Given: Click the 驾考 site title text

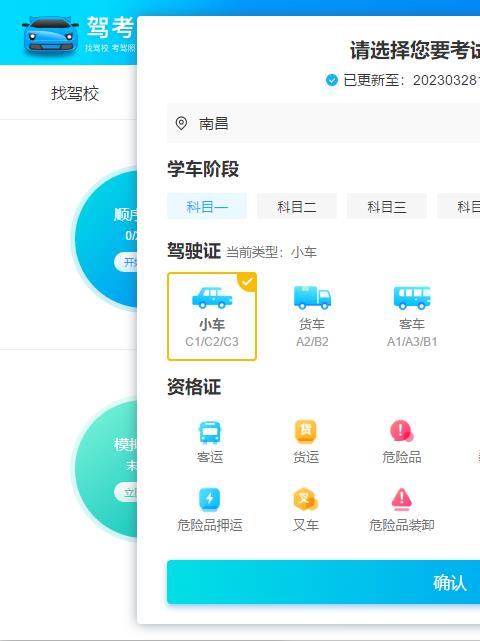Looking at the screenshot, I should click(110, 27).
